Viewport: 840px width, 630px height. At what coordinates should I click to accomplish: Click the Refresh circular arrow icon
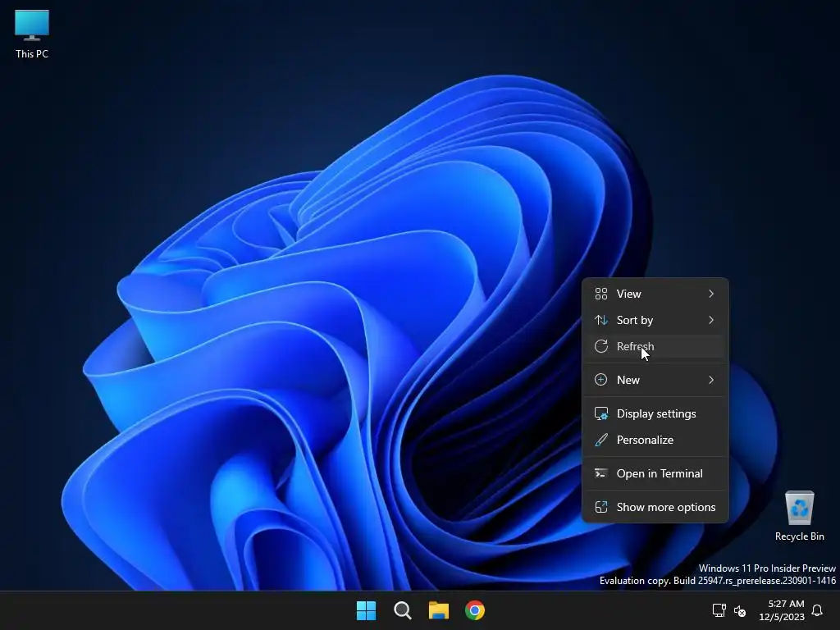click(601, 346)
